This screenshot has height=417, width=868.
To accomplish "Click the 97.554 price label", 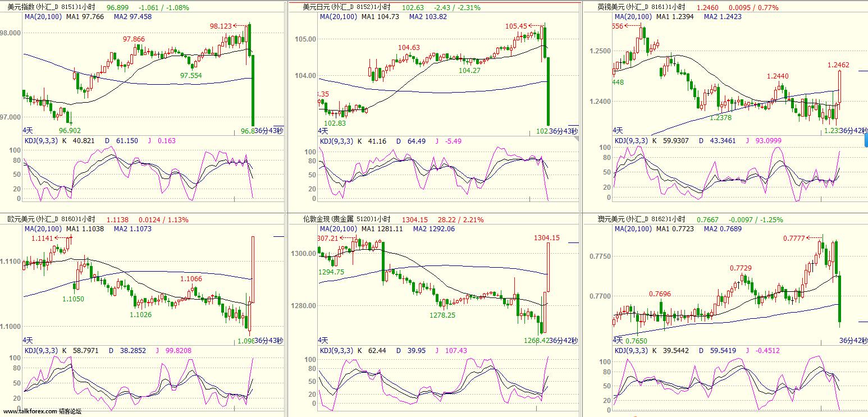I will [191, 75].
